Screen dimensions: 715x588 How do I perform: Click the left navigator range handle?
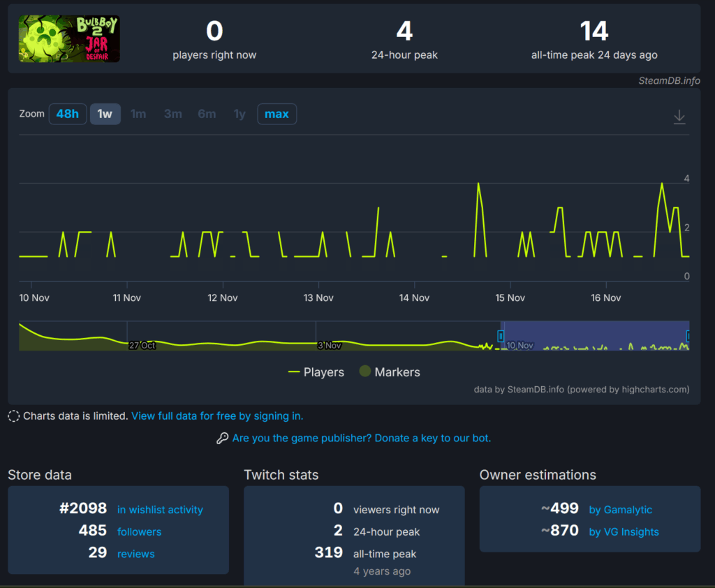pos(501,336)
